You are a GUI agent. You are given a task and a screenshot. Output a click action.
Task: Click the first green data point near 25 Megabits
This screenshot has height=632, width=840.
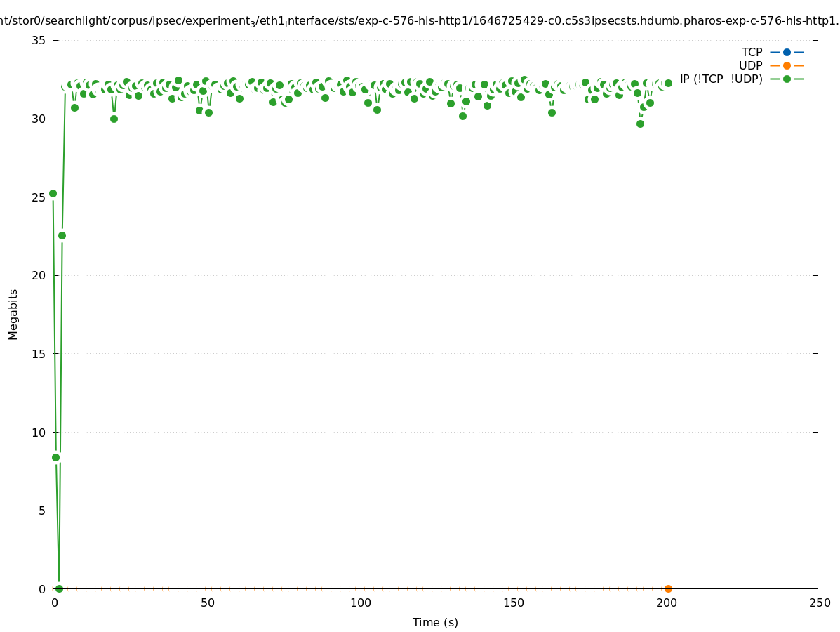[53, 193]
